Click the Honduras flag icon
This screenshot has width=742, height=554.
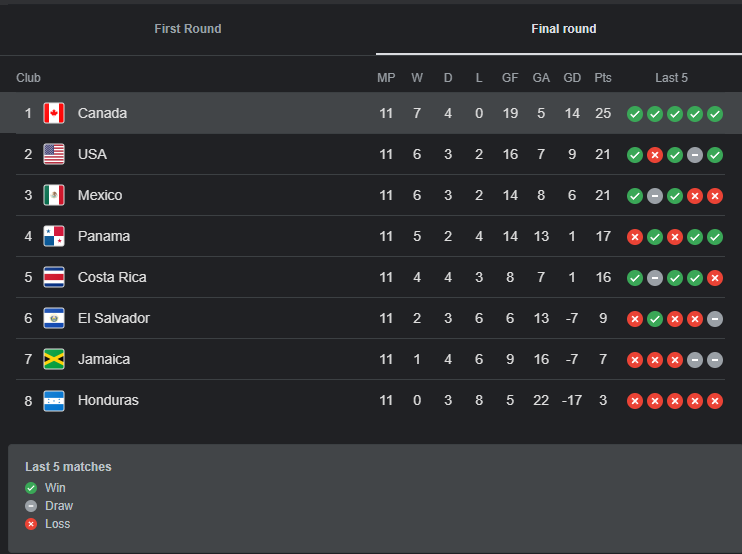(54, 400)
